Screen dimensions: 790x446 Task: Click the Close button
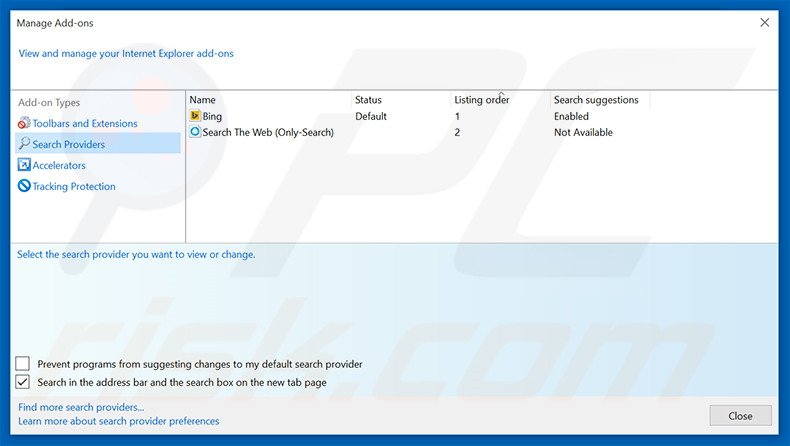[740, 416]
